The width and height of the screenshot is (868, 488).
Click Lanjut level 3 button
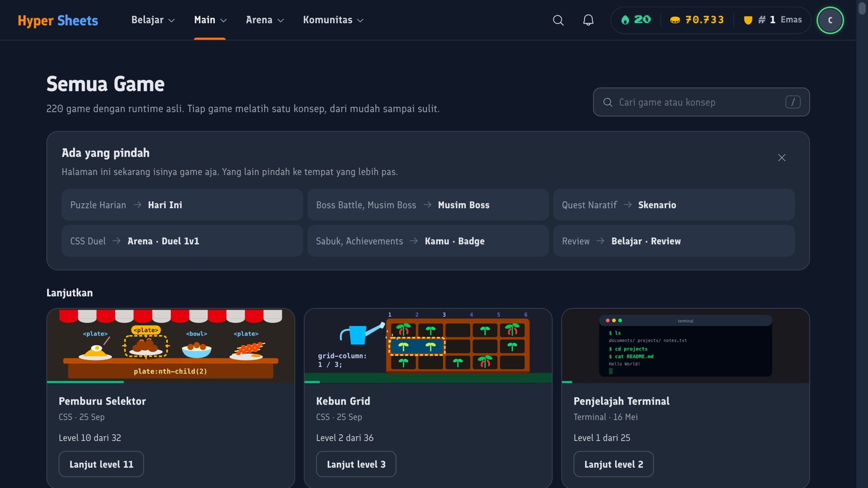point(356,464)
